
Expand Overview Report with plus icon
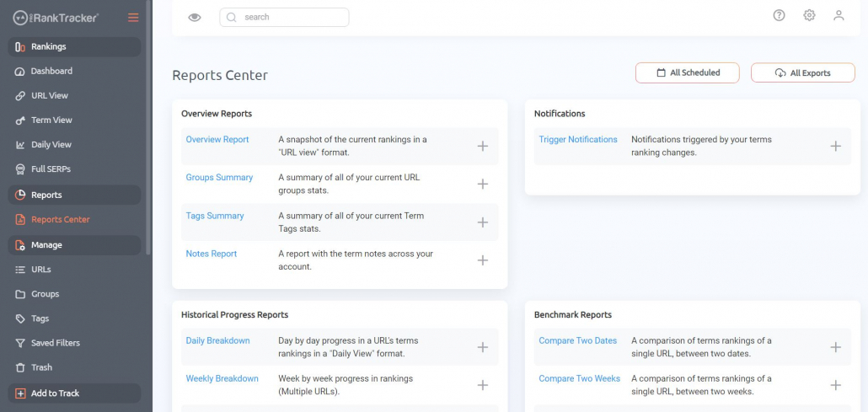[483, 147]
